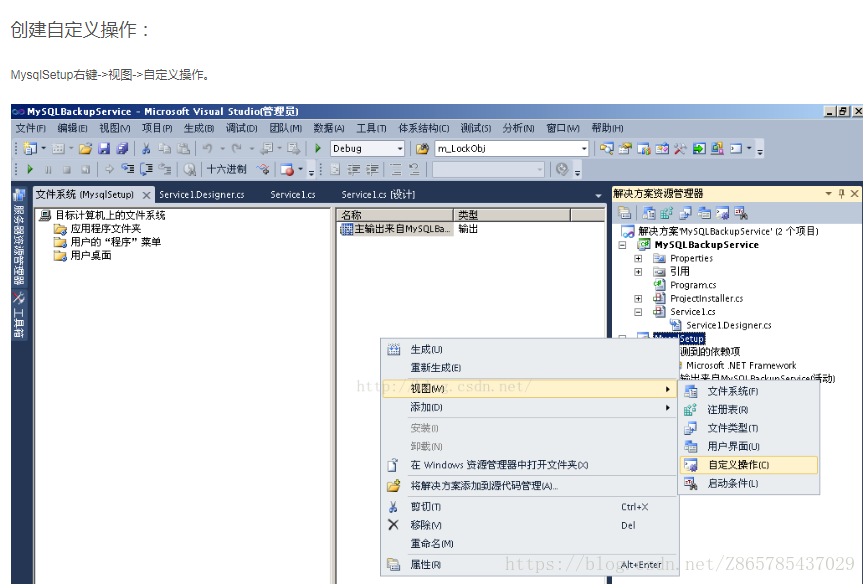The width and height of the screenshot is (866, 584).
Task: Open Solution Explorer toolbar icon with magnifier
Action: 607,149
